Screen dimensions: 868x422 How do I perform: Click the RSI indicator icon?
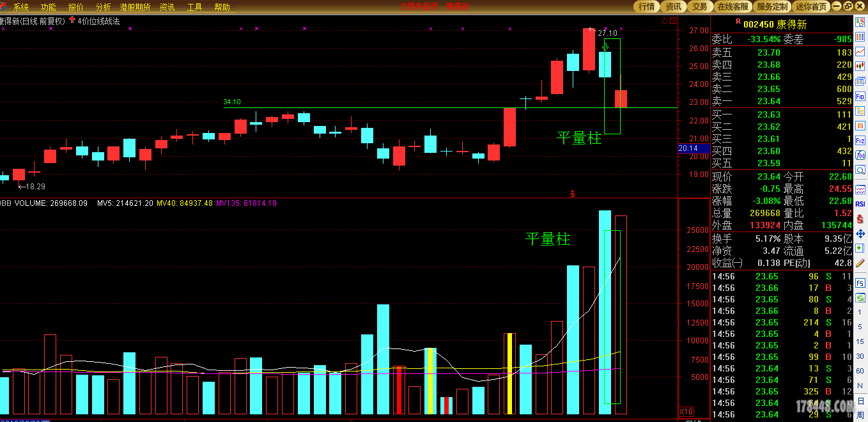pyautogui.click(x=860, y=204)
